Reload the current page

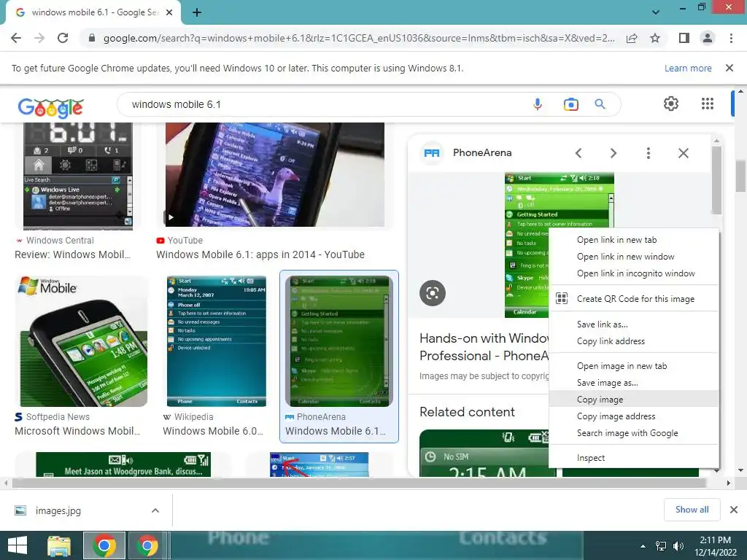point(63,38)
